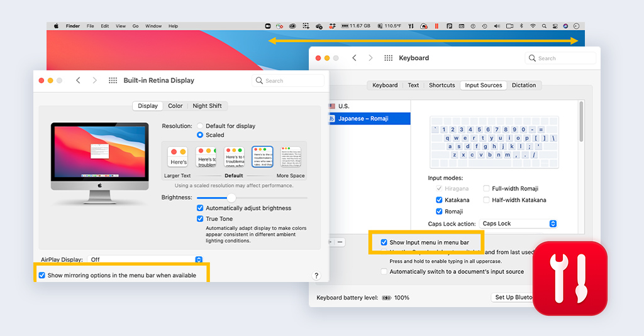644x336 pixels.
Task: Switch to the Shortcuts tab
Action: (442, 85)
